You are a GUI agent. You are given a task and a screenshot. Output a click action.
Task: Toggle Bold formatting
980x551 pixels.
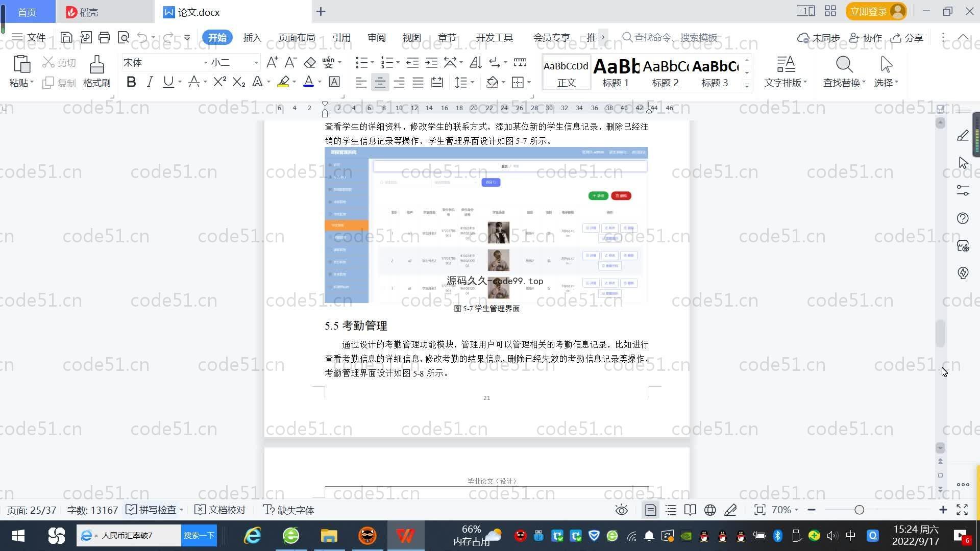click(x=131, y=82)
